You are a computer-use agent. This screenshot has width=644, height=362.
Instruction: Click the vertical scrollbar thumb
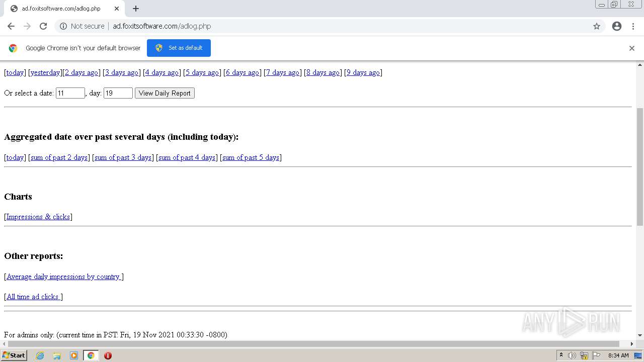[x=640, y=166]
